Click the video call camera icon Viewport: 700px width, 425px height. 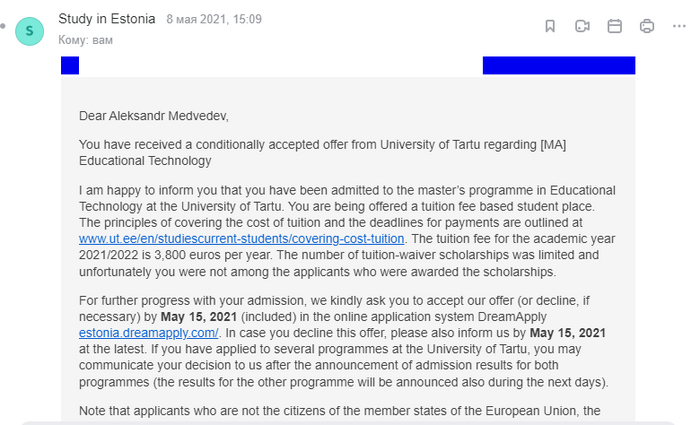click(582, 27)
